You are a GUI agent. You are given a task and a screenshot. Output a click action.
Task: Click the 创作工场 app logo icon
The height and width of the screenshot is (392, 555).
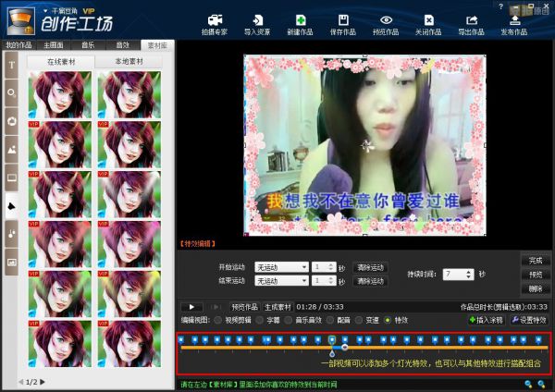21,20
